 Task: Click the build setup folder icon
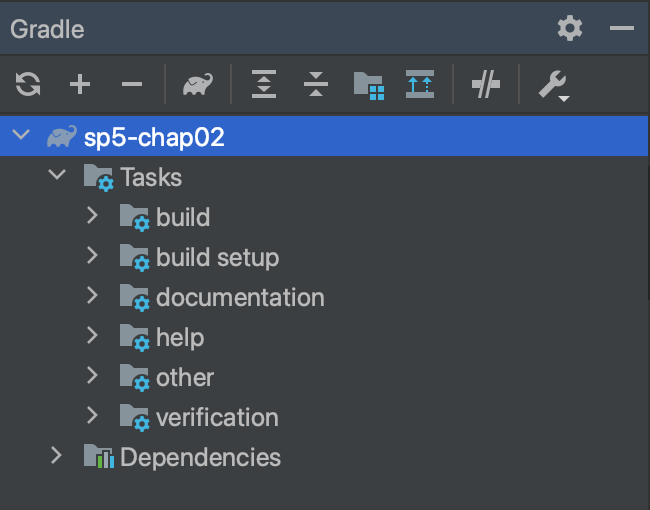pos(134,257)
